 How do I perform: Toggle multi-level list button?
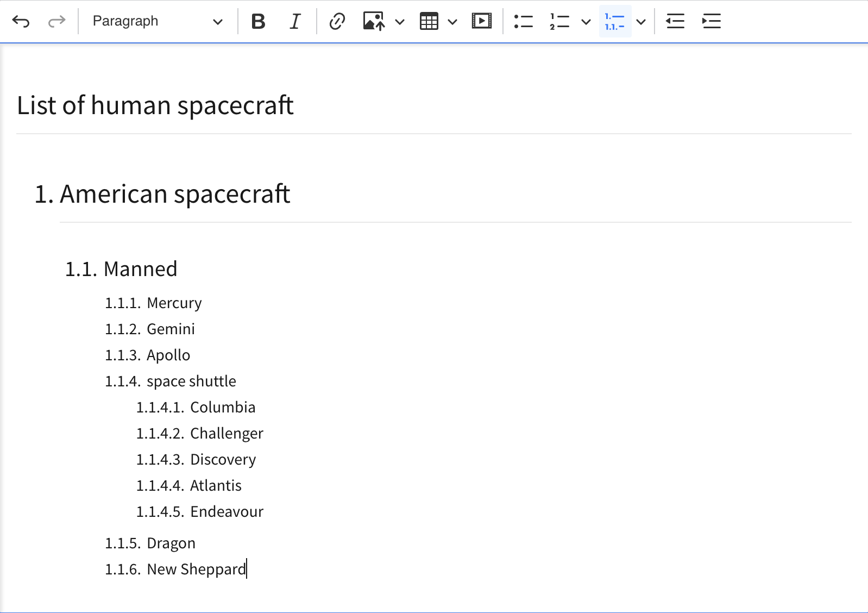[x=615, y=21]
